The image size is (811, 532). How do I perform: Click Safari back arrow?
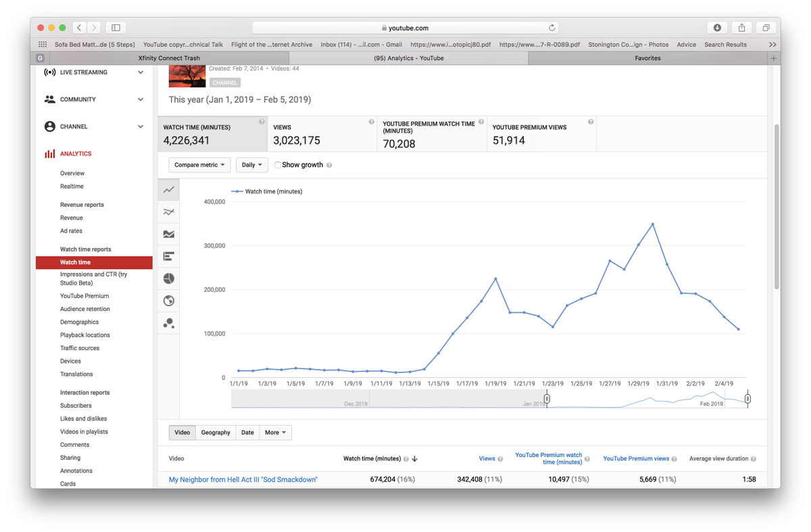pyautogui.click(x=79, y=28)
